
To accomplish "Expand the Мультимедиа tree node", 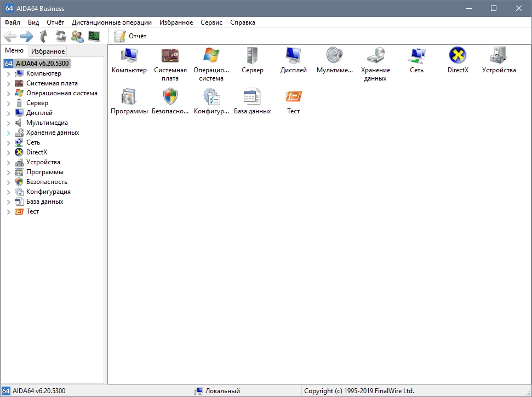I will click(8, 123).
